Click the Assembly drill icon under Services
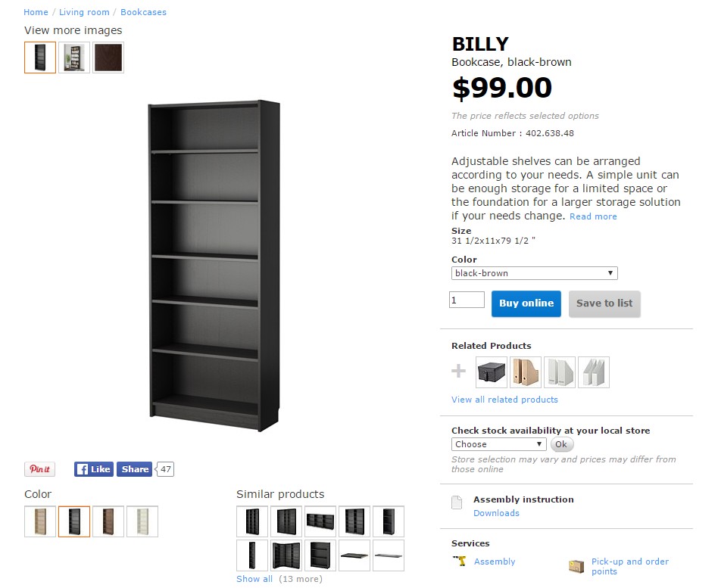This screenshot has width=718, height=588. (459, 562)
